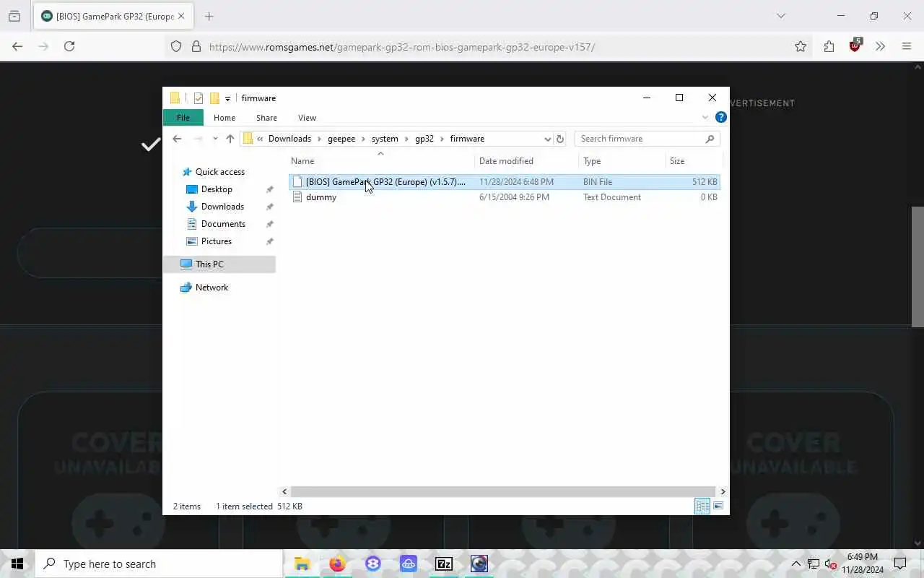
Task: Open the 7-Zip taskbar icon
Action: point(444,564)
